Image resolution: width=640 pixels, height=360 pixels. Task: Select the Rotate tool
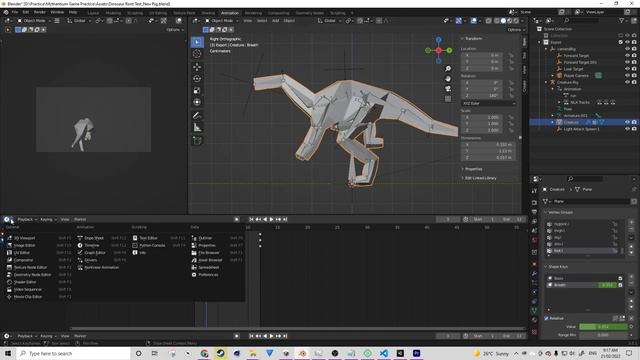click(x=197, y=79)
